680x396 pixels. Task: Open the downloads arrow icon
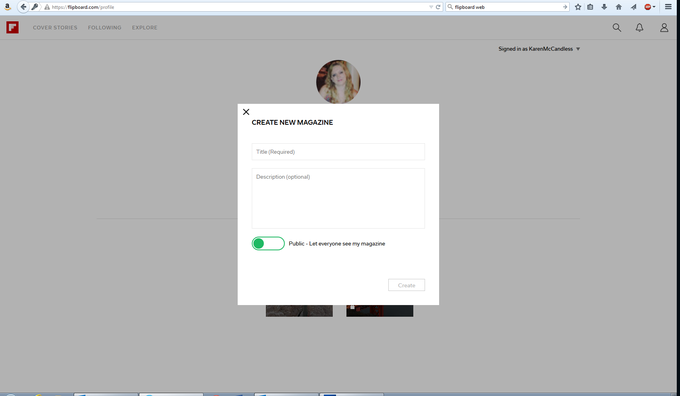[x=604, y=7]
